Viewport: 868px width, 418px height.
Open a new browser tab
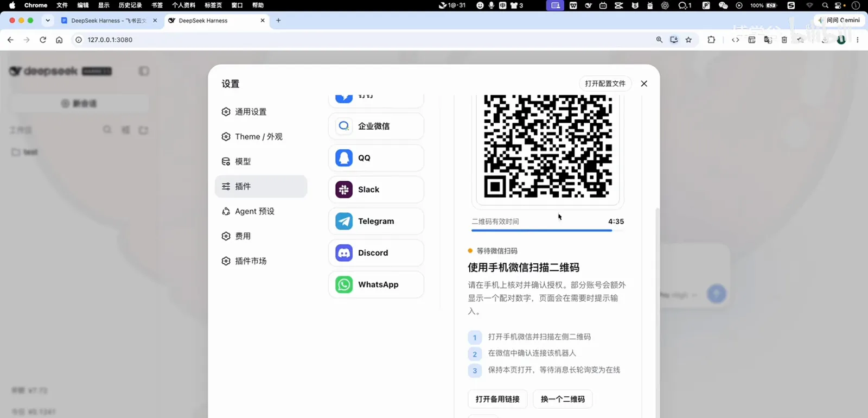278,21
